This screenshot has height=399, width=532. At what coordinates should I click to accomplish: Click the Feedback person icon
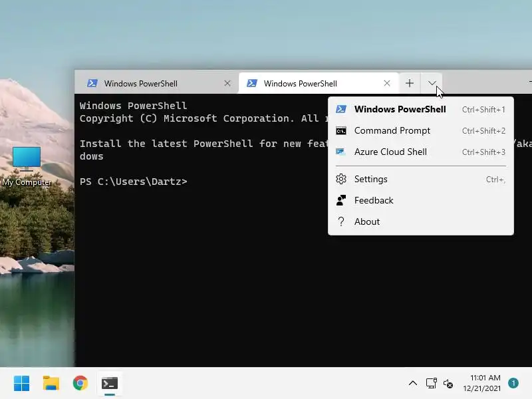click(341, 200)
